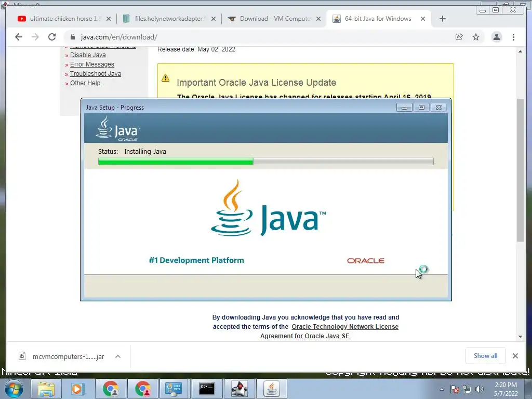Click the vertical scrollbar thumb
The image size is (532, 399).
tap(520, 170)
